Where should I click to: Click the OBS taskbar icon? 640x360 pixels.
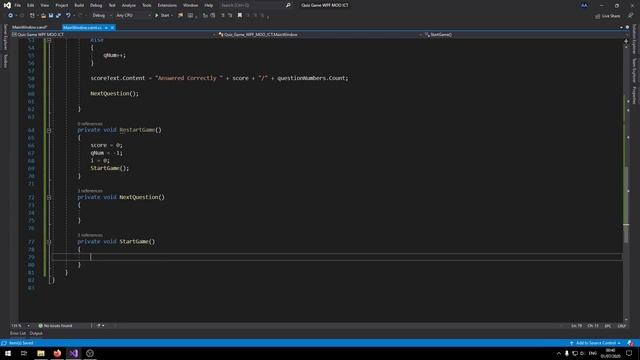[x=90, y=353]
